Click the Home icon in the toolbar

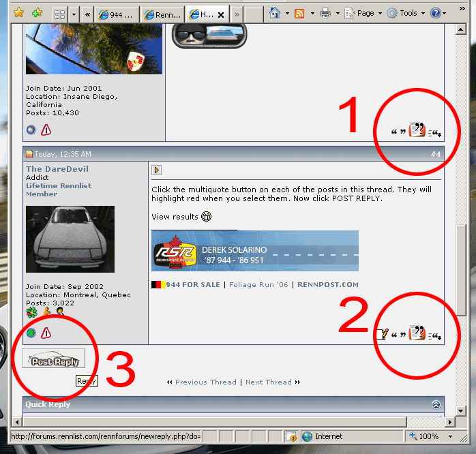point(274,13)
